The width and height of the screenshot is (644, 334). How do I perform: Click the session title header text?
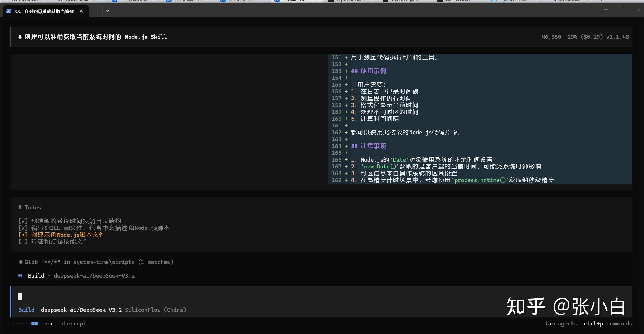point(93,37)
